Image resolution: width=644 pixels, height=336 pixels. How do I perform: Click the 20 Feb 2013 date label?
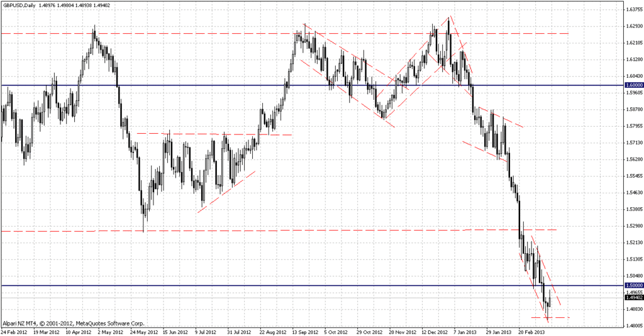point(531,332)
